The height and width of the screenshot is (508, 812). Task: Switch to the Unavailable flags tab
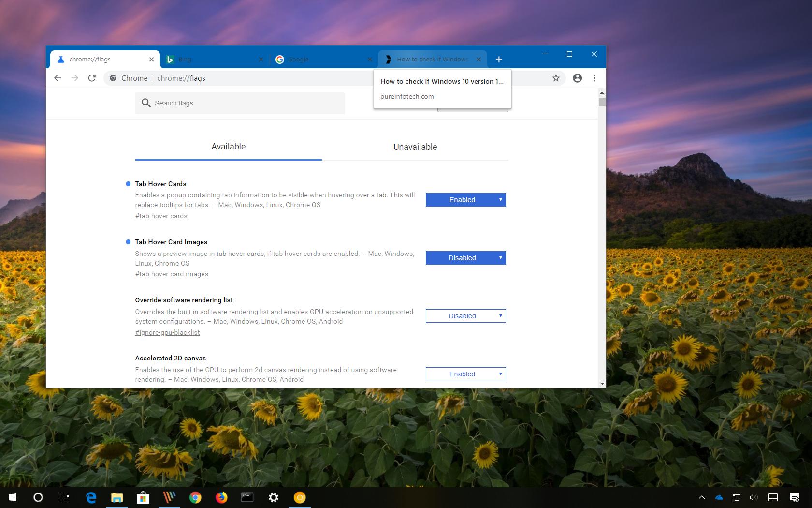415,147
